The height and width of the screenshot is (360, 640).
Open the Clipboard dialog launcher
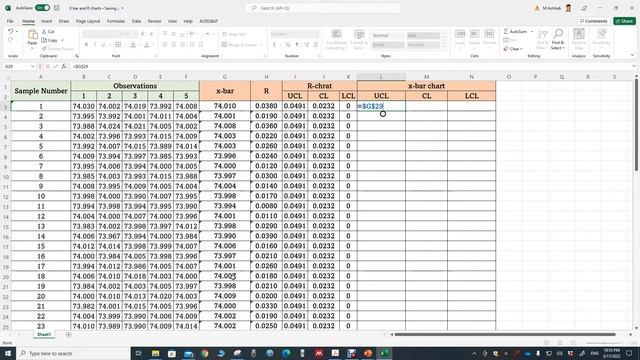click(77, 56)
